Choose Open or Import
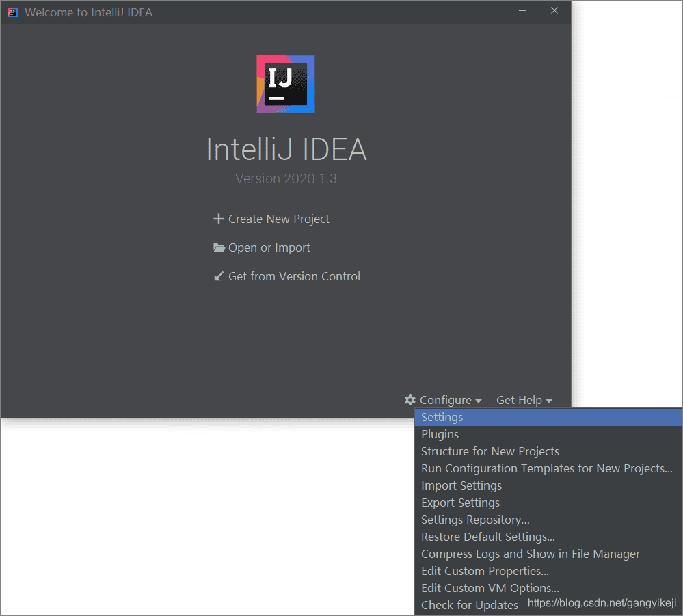Viewport: 683px width, 616px height. (269, 247)
